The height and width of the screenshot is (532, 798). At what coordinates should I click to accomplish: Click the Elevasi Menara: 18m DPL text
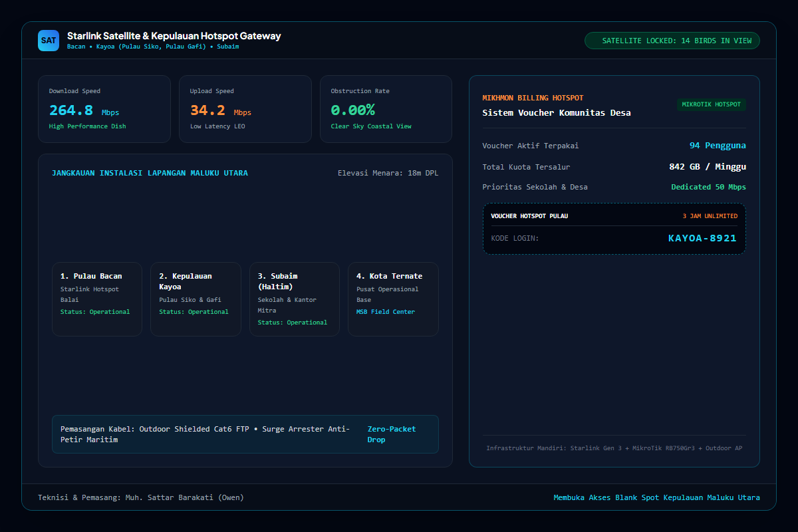[x=388, y=174]
